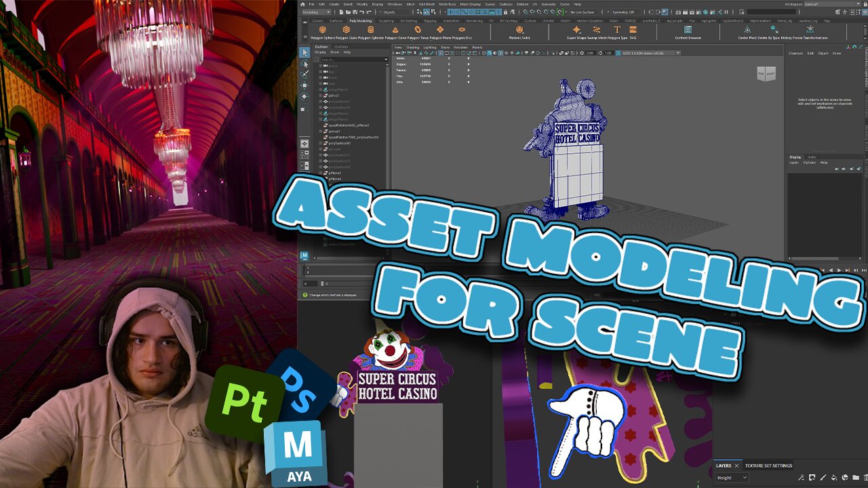
Task: Activate the Move tool in the toolbox
Action: (x=304, y=85)
